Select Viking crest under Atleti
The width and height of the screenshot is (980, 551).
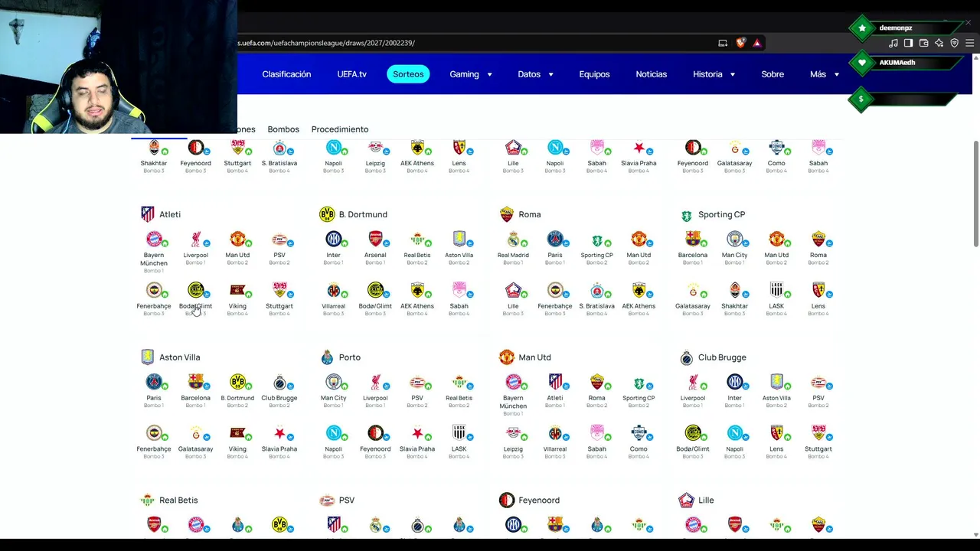pos(237,290)
